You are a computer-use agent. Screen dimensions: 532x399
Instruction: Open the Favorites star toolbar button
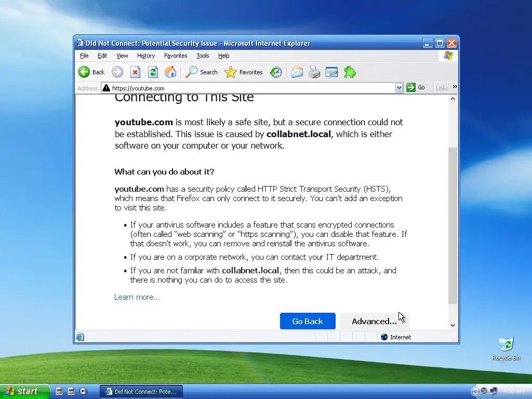pyautogui.click(x=244, y=72)
